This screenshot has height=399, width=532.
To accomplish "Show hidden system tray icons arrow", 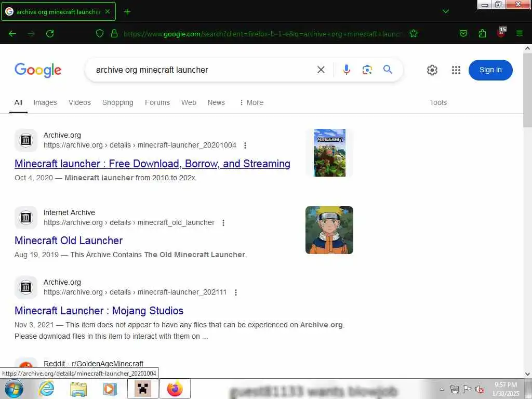I will point(442,389).
